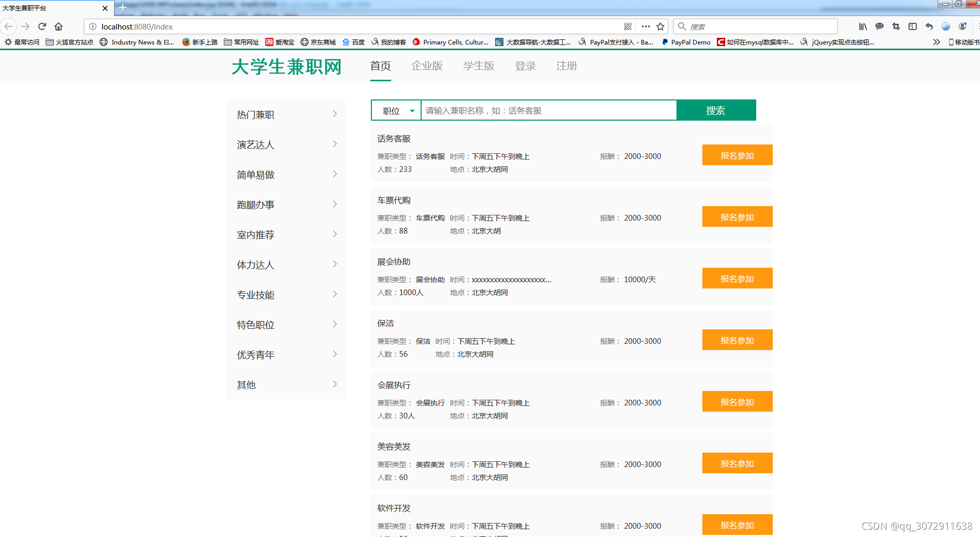The width and height of the screenshot is (980, 537).
Task: Open the QR code icon in address bar
Action: (x=628, y=26)
